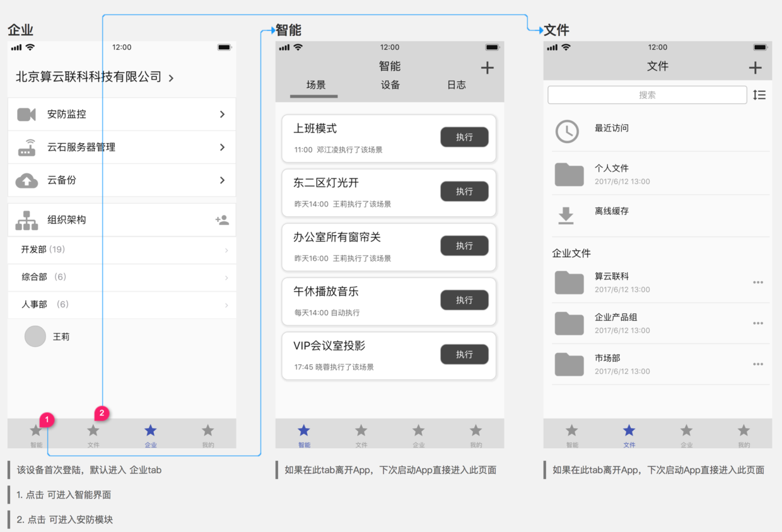This screenshot has height=532, width=782.
Task: Tap the plus icon in 文件 header
Action: (755, 68)
